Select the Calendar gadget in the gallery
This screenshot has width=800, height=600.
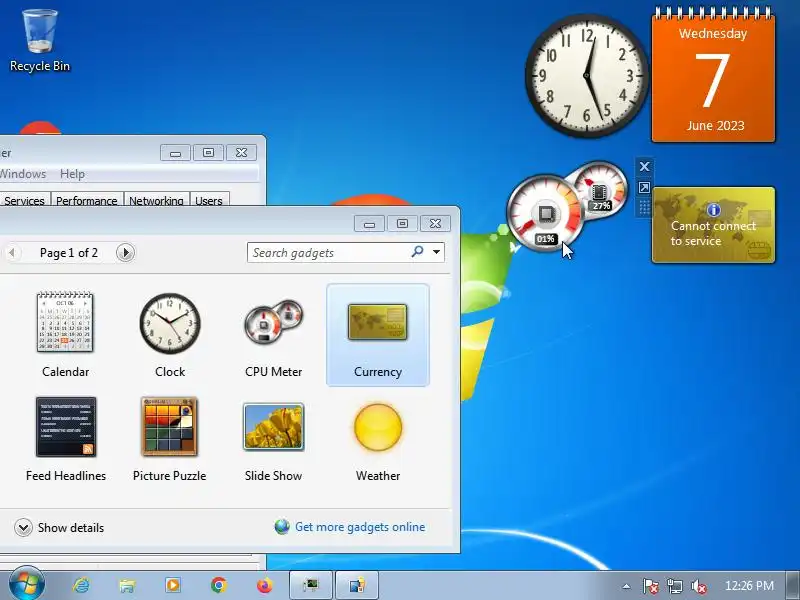[x=65, y=334]
